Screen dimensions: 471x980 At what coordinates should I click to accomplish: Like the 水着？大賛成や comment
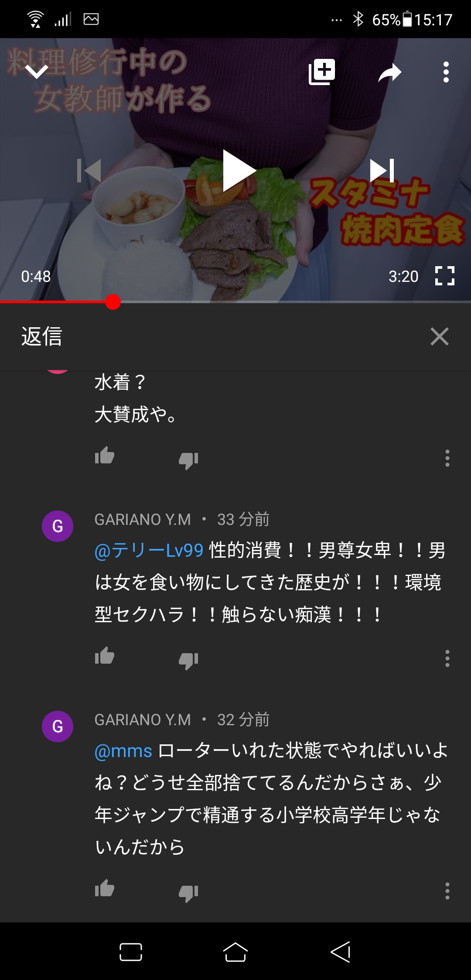point(105,456)
